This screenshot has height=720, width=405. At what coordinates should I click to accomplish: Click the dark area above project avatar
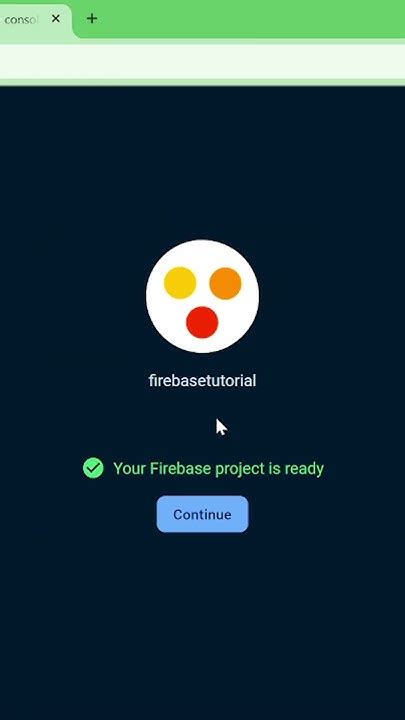point(202,161)
